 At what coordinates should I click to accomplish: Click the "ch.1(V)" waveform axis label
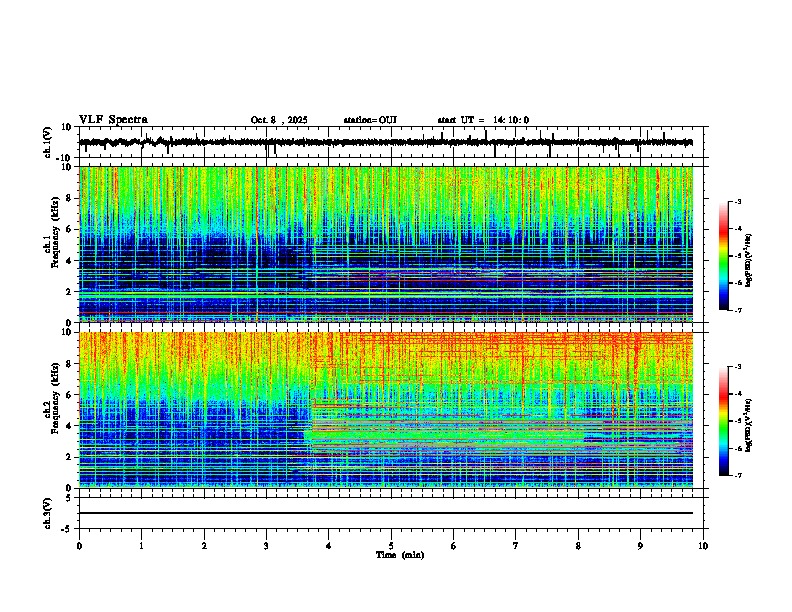pyautogui.click(x=48, y=142)
